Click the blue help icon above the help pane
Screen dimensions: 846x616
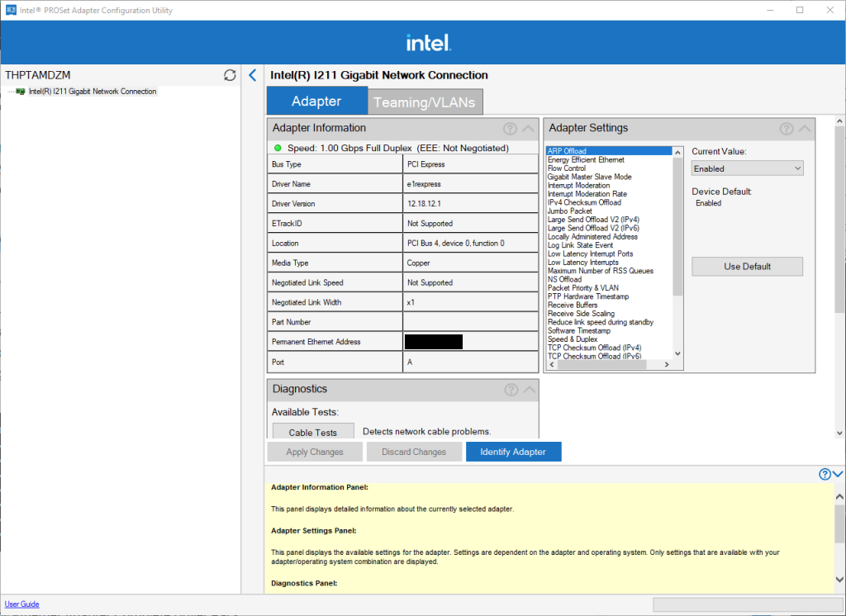(825, 474)
